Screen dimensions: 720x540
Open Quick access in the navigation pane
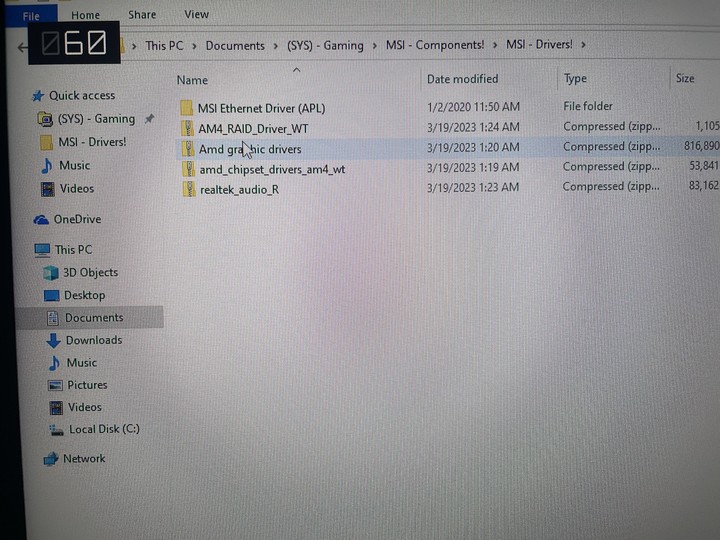(82, 96)
